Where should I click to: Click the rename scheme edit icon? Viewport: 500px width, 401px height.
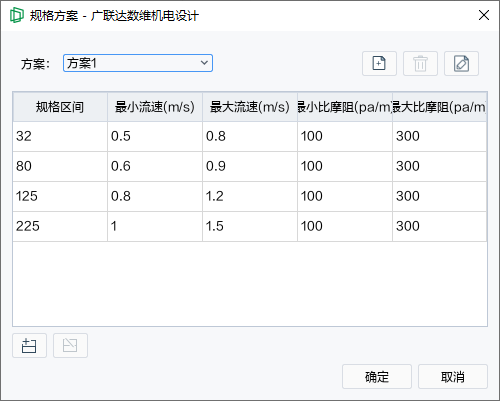[x=461, y=63]
